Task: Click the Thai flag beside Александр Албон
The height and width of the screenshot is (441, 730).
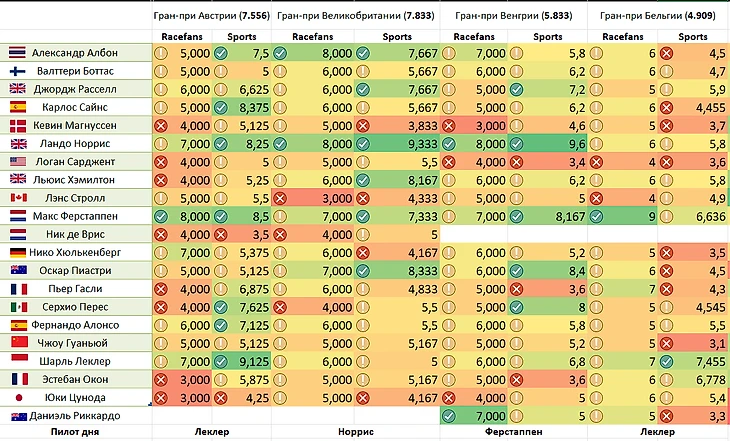Action: tap(16, 53)
